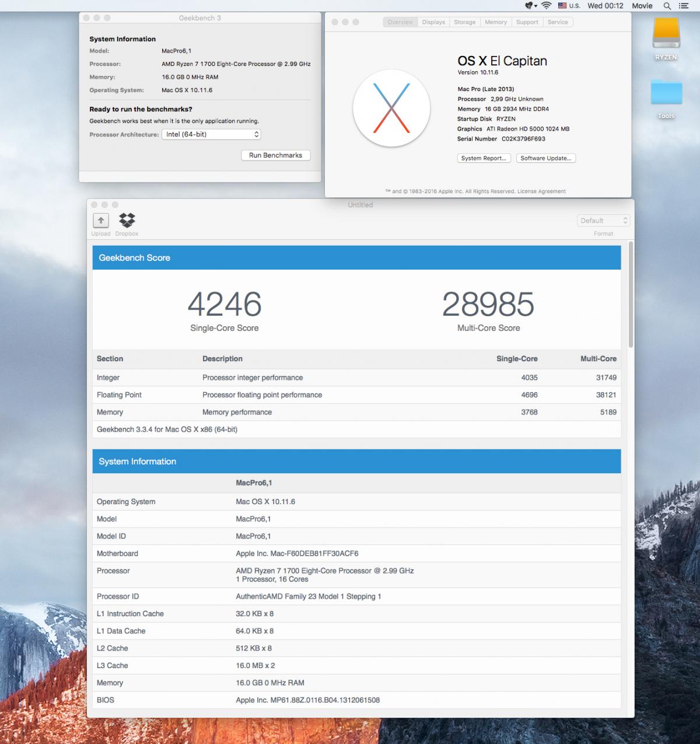Switch to the Overview tab

tap(400, 22)
